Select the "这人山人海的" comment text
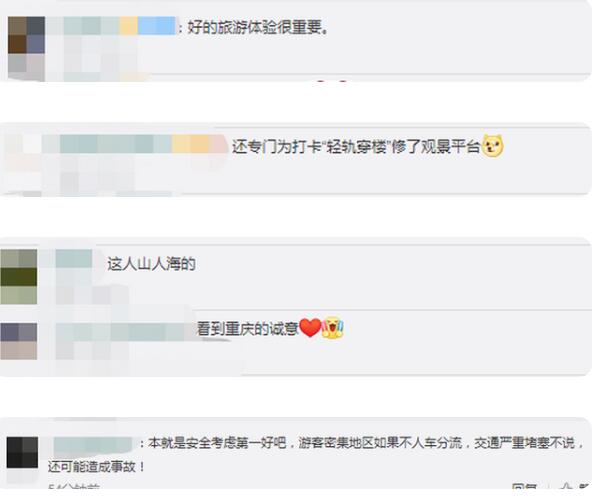597x498 pixels. pyautogui.click(x=151, y=264)
